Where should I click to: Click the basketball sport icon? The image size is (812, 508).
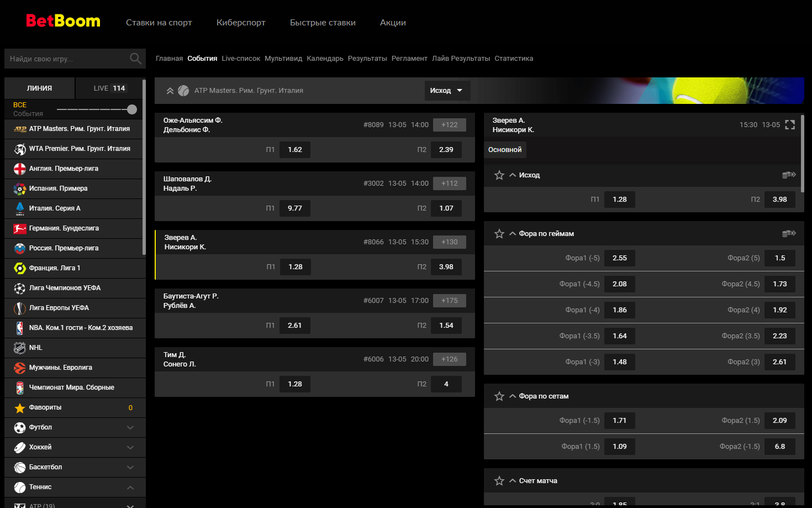tap(20, 467)
